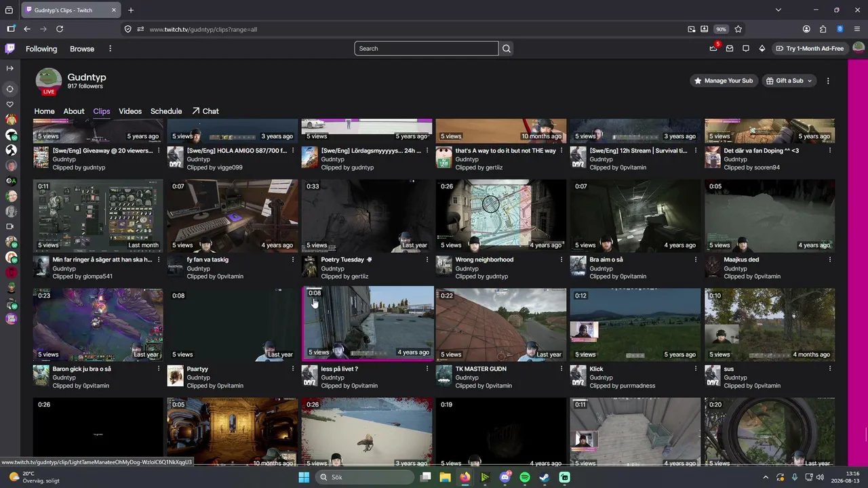Open 'Wrong neighborhood' clip title link
This screenshot has height=488, width=868.
(x=484, y=260)
